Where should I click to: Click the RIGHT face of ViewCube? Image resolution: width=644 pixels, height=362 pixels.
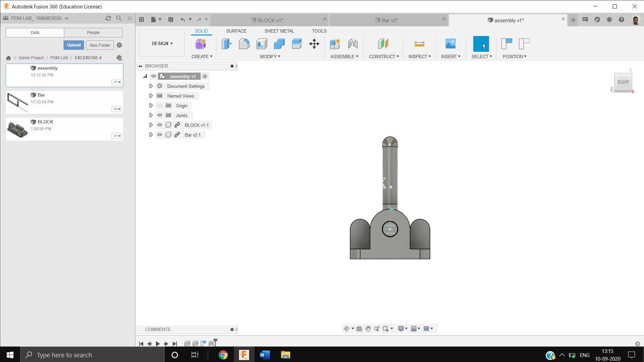click(x=623, y=82)
